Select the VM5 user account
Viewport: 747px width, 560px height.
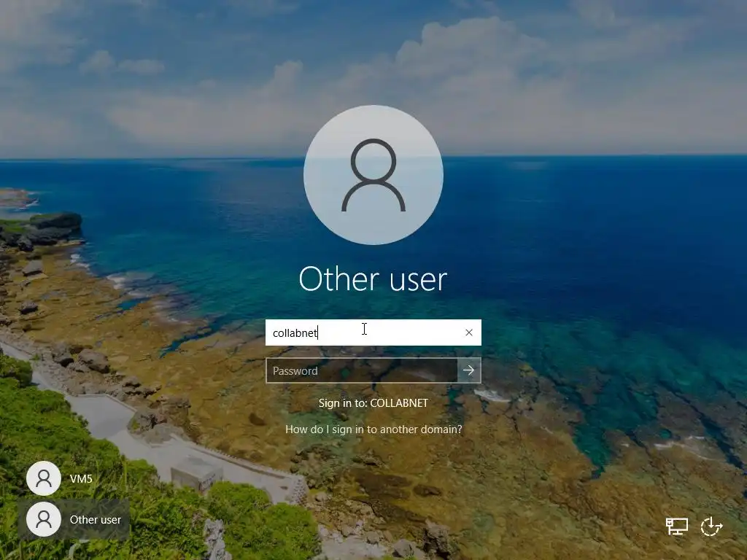pos(60,478)
